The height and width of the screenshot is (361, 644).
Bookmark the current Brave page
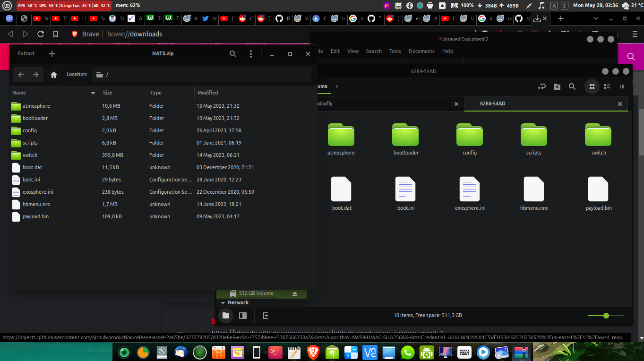[56, 34]
